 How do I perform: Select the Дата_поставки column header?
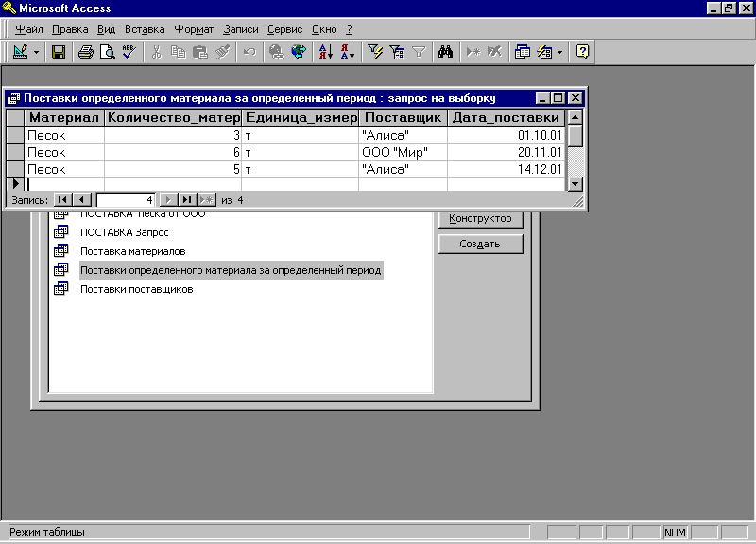coord(506,117)
